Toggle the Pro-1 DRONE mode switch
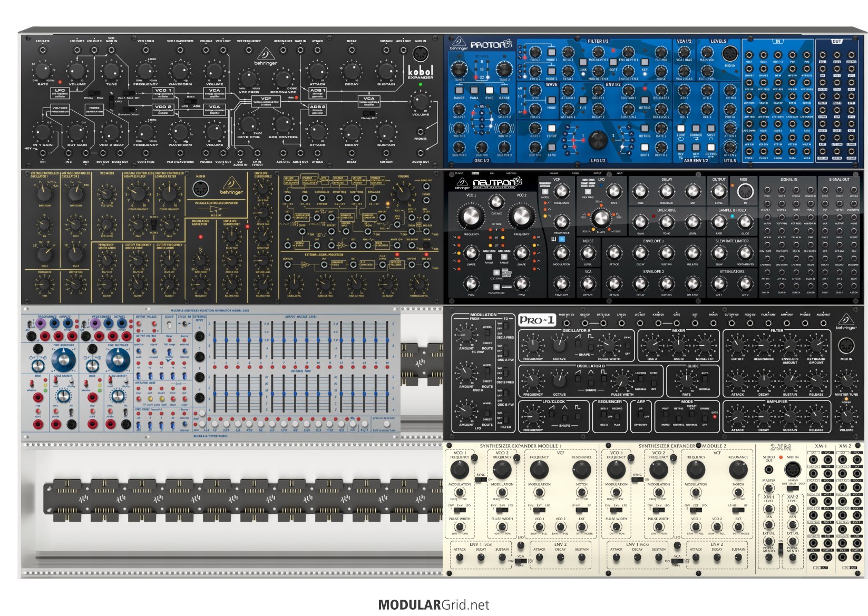This screenshot has height=616, width=868. (705, 416)
